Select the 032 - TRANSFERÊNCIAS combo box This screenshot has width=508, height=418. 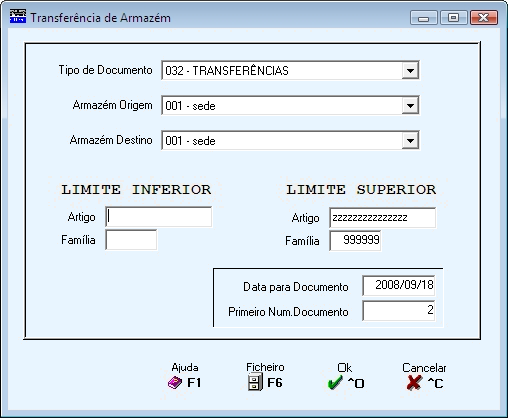click(290, 70)
